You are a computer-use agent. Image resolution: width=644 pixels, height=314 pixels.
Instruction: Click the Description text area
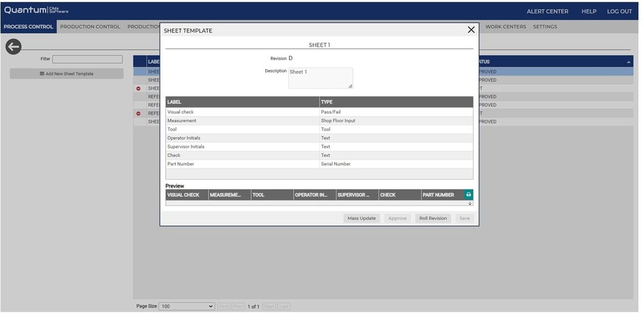tap(320, 78)
